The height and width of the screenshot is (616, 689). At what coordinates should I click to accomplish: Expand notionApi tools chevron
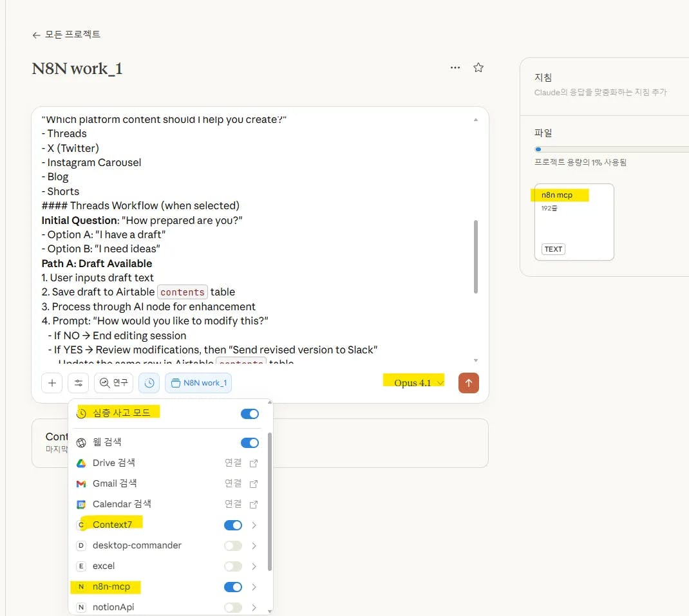click(254, 608)
